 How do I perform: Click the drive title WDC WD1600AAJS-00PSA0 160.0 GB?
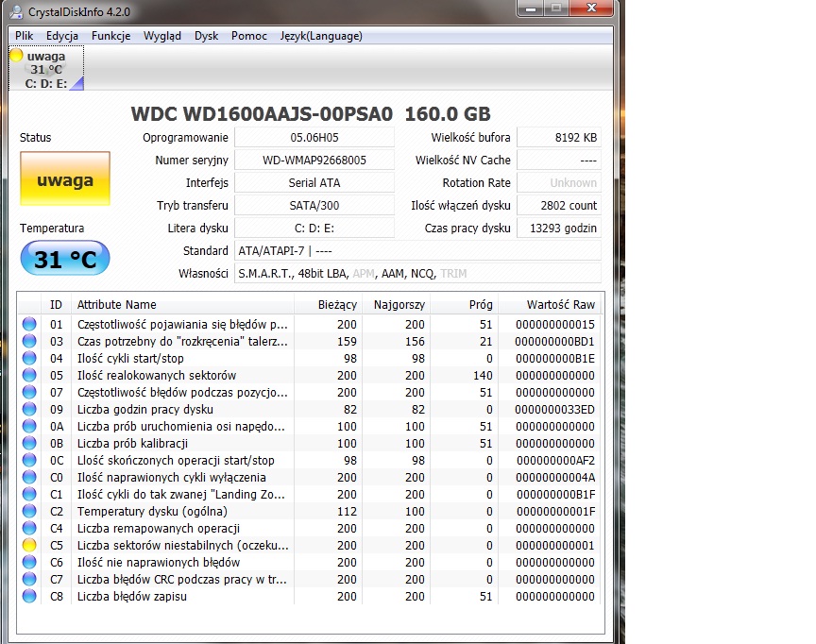tap(311, 114)
